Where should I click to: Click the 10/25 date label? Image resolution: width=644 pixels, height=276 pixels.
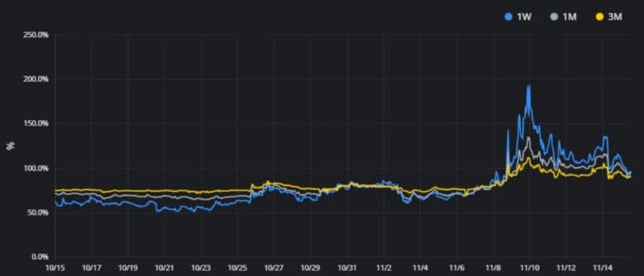[238, 267]
